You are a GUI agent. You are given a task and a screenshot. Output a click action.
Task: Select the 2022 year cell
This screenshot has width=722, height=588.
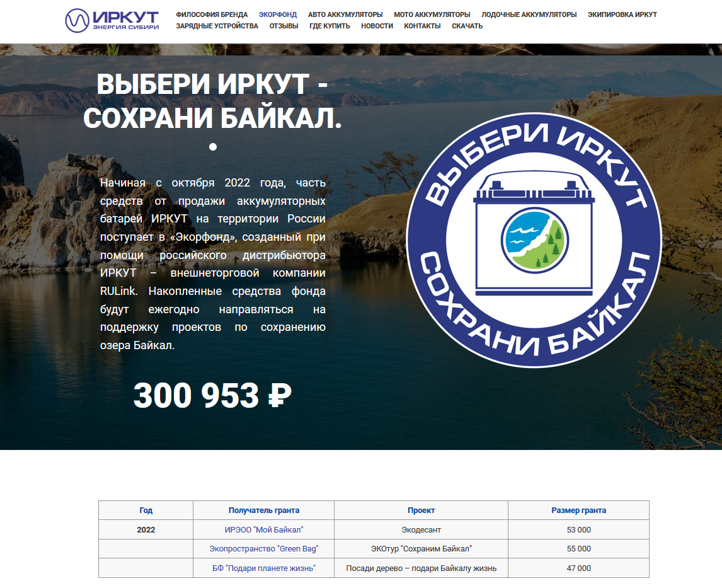point(146,530)
